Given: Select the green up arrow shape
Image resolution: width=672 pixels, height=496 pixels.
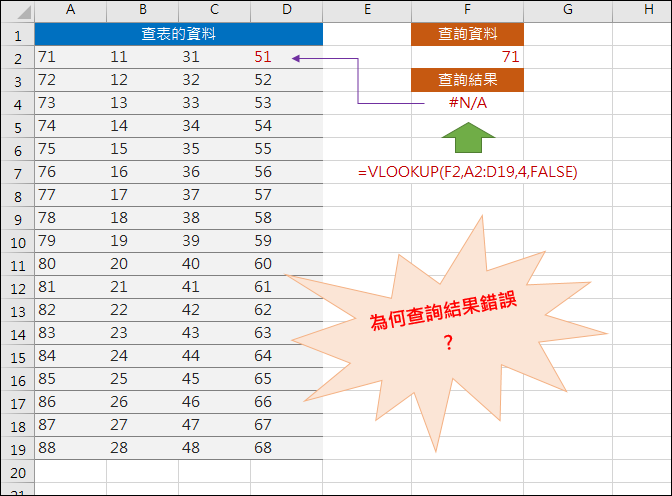Looking at the screenshot, I should coord(468,138).
